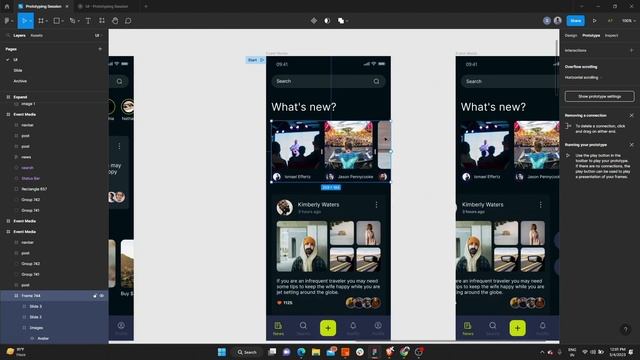
Task: Click the bearded man photo thumbnail
Action: pyautogui.click(x=302, y=247)
